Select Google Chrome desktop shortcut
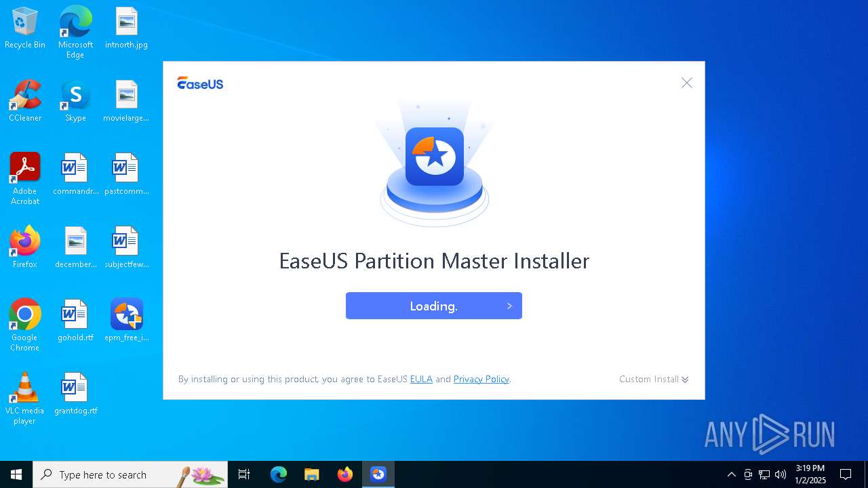This screenshot has height=488, width=868. (25, 325)
